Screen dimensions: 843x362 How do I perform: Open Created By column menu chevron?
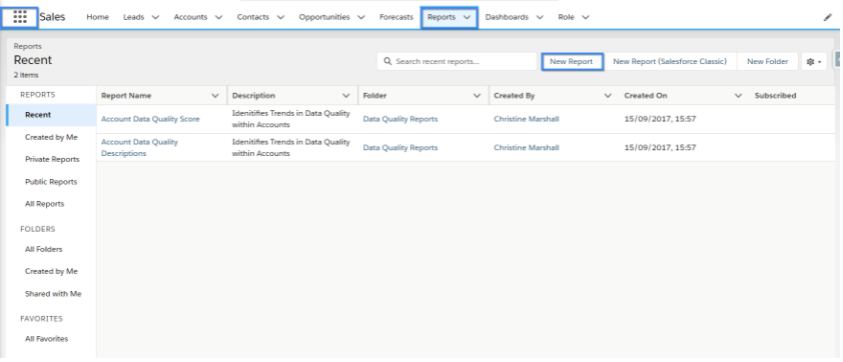[x=608, y=96]
